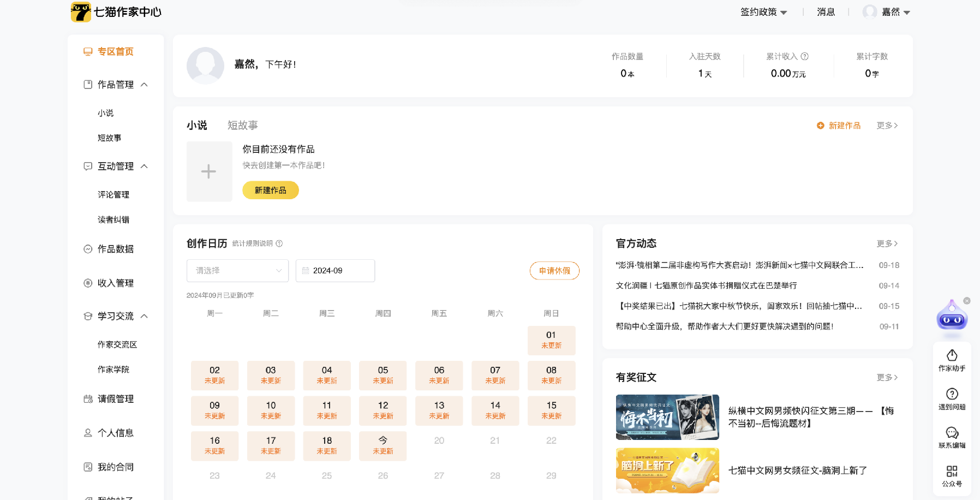Screen dimensions: 980x500
Task: Open the 官方动态 更多 link
Action: (x=887, y=243)
